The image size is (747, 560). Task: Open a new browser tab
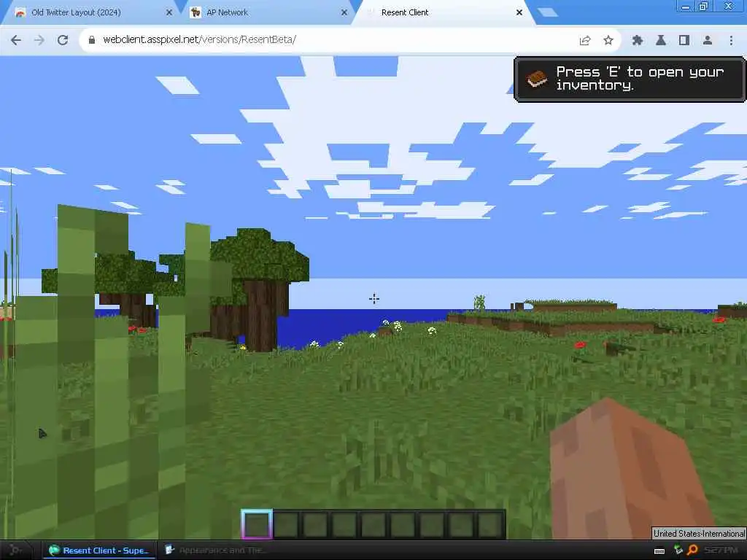coord(548,12)
